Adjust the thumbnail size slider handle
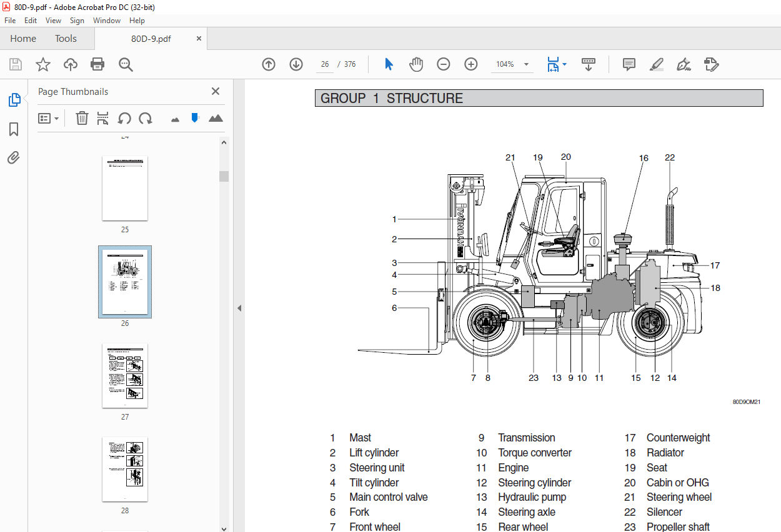 click(195, 117)
